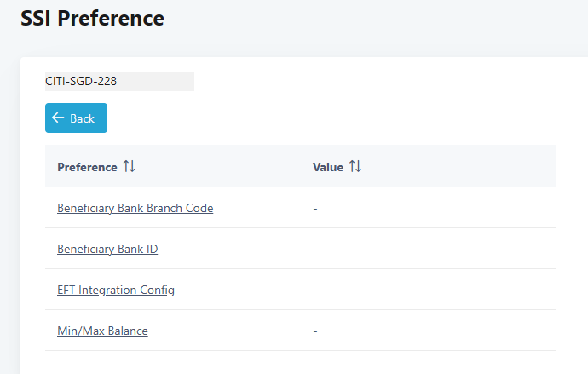Sort by Preference using the sort arrows icon
Viewport: 588px width, 374px height.
click(x=130, y=167)
